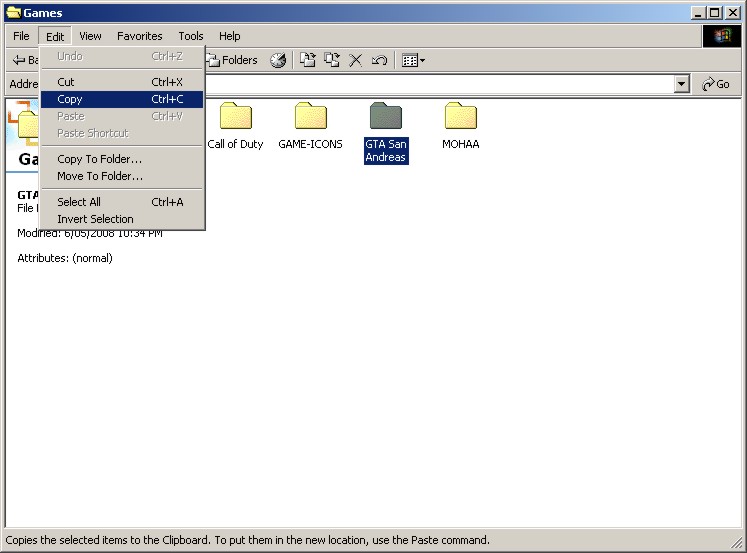Close the open Edit menu

tap(55, 36)
